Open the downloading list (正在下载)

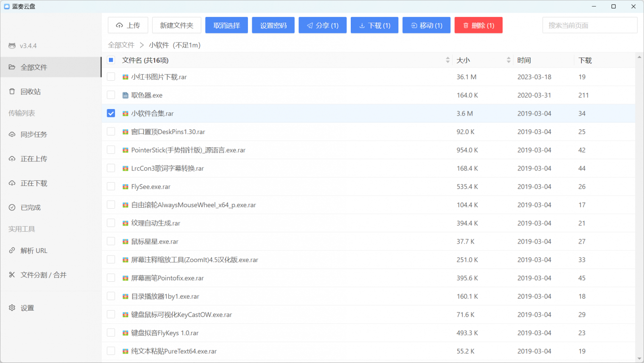pyautogui.click(x=33, y=183)
